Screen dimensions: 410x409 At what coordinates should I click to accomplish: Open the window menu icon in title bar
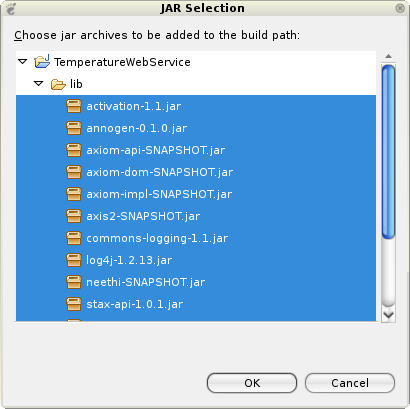pyautogui.click(x=11, y=9)
